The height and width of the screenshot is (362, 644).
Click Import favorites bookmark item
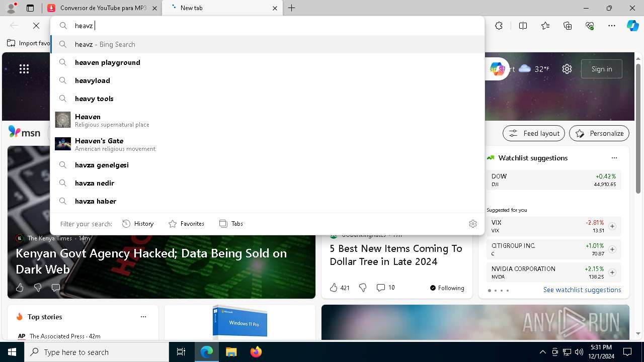click(28, 43)
